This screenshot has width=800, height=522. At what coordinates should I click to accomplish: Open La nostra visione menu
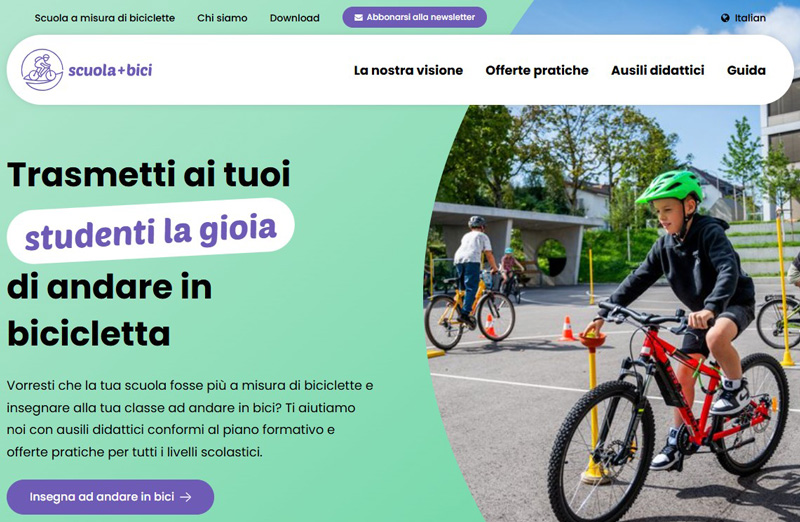(408, 70)
